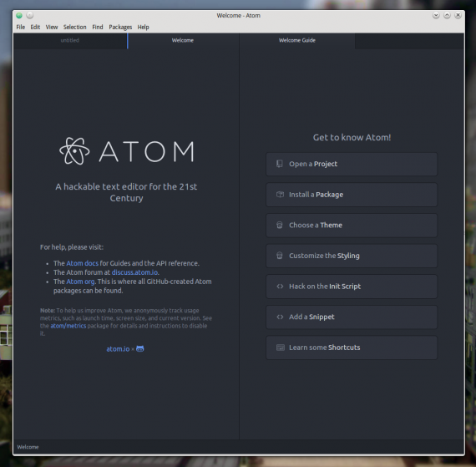
Task: Switch to the Welcome Guide tab
Action: [297, 40]
